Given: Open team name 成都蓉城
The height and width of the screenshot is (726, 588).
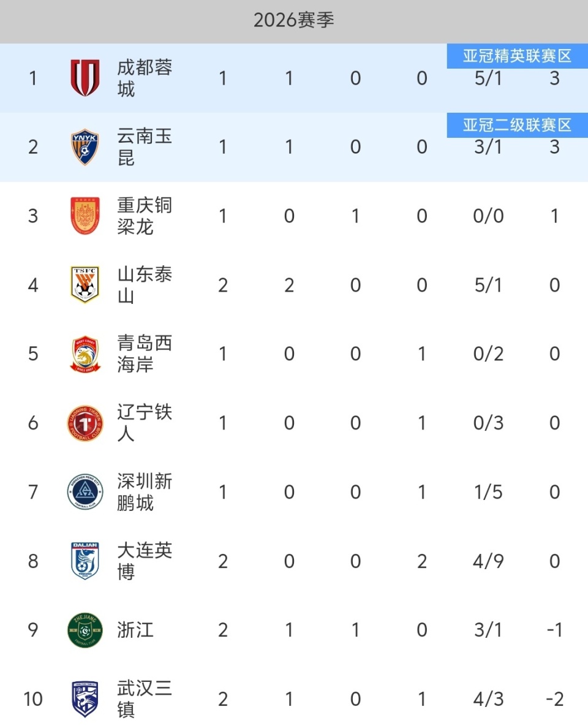Looking at the screenshot, I should click(x=145, y=78).
